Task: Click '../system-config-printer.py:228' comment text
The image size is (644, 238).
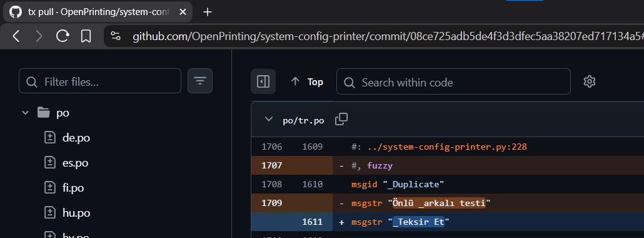Action: (447, 147)
